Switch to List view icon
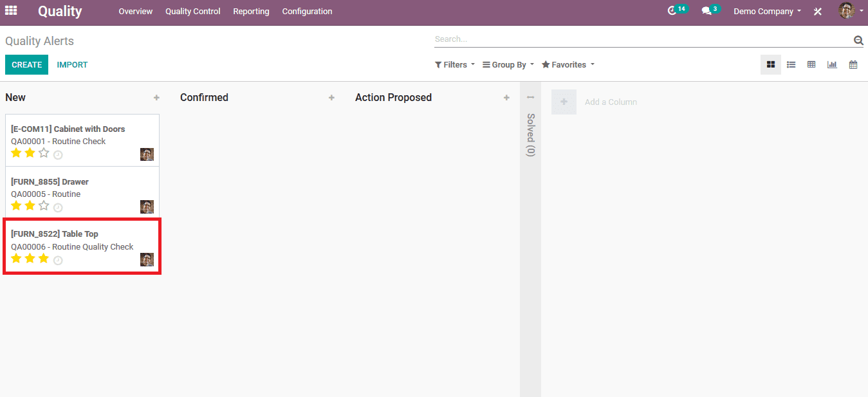 (x=791, y=64)
